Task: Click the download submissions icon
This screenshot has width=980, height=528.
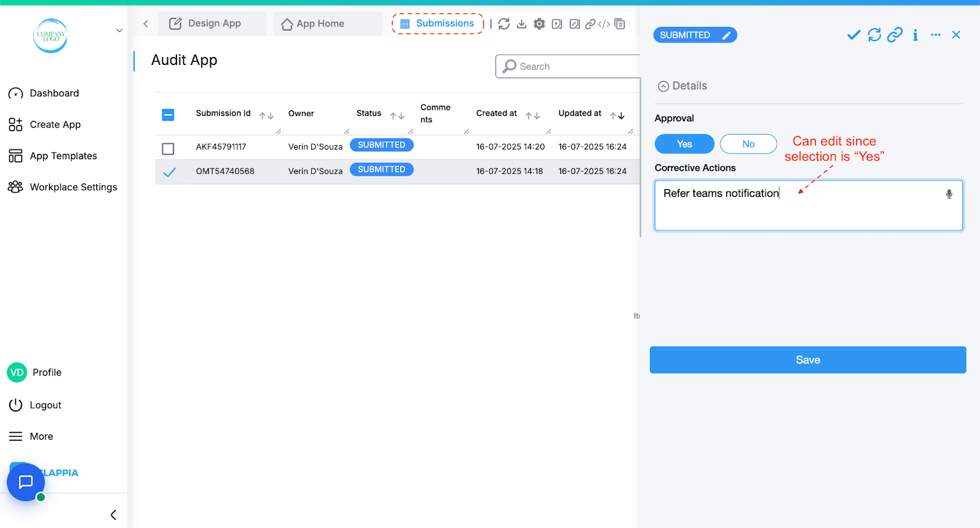Action: 521,24
